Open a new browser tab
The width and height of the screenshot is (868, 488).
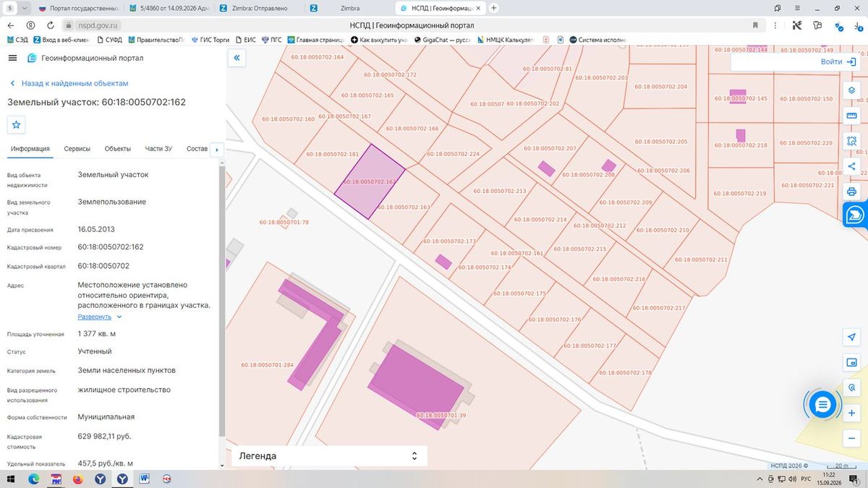(494, 8)
